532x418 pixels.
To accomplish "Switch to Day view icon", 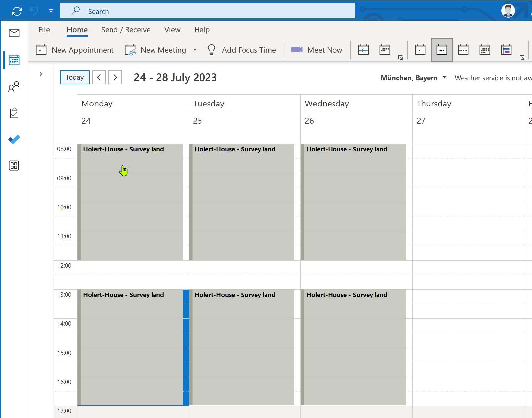I will [x=420, y=50].
